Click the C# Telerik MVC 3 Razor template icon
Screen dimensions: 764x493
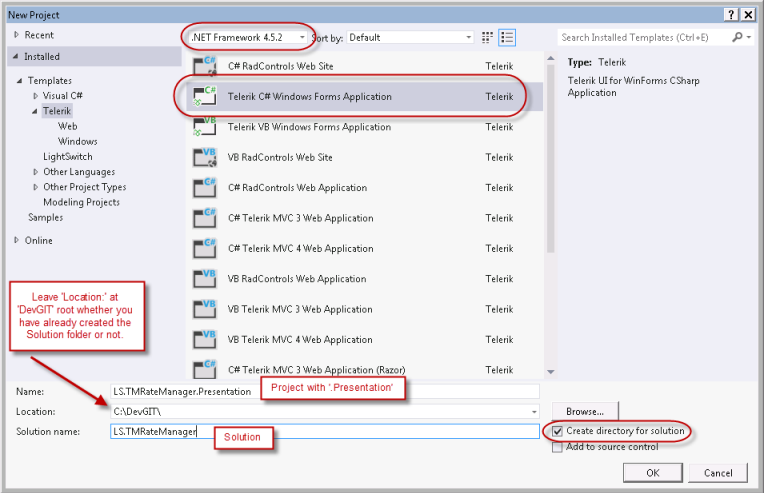[205, 369]
